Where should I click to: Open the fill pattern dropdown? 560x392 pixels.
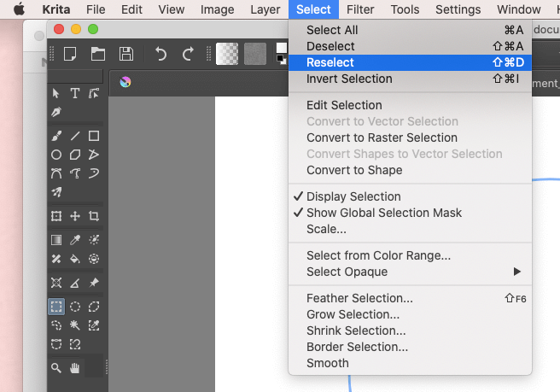pos(255,54)
